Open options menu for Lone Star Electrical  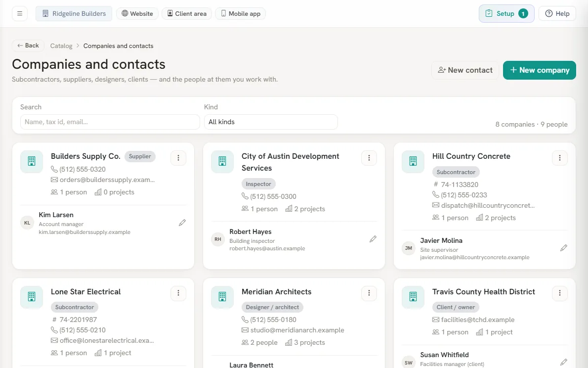pos(178,293)
